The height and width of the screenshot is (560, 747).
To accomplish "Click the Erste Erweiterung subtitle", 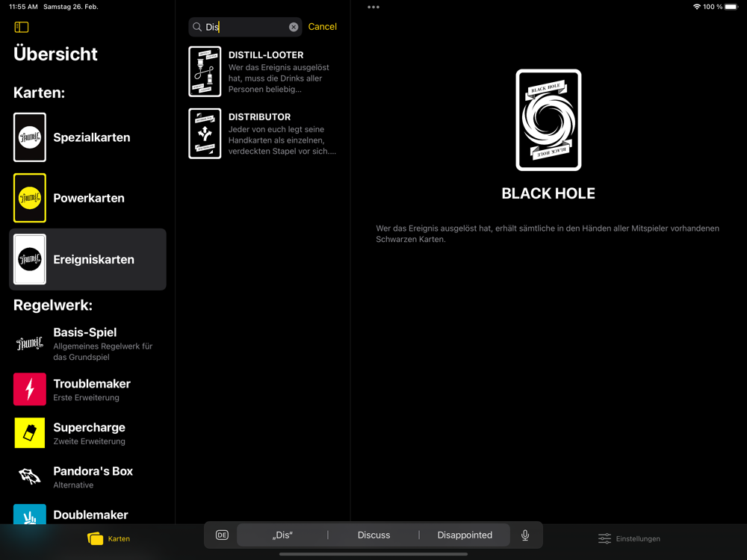I will coord(86,398).
